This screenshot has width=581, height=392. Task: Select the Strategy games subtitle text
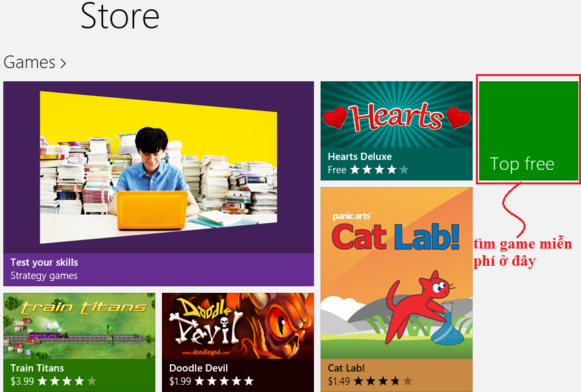pyautogui.click(x=44, y=276)
